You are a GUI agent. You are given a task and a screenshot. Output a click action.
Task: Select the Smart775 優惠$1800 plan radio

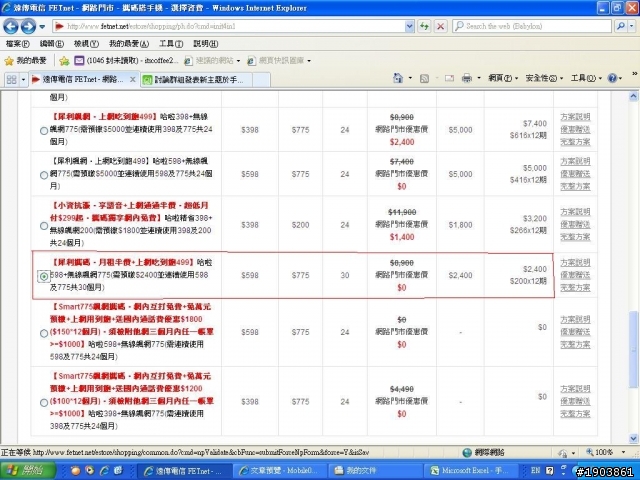[44, 333]
